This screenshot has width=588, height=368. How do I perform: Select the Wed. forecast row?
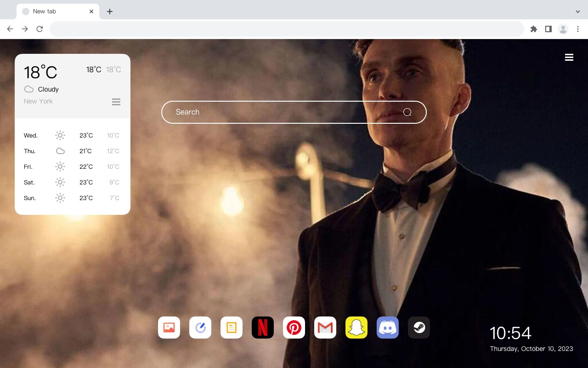pyautogui.click(x=72, y=135)
